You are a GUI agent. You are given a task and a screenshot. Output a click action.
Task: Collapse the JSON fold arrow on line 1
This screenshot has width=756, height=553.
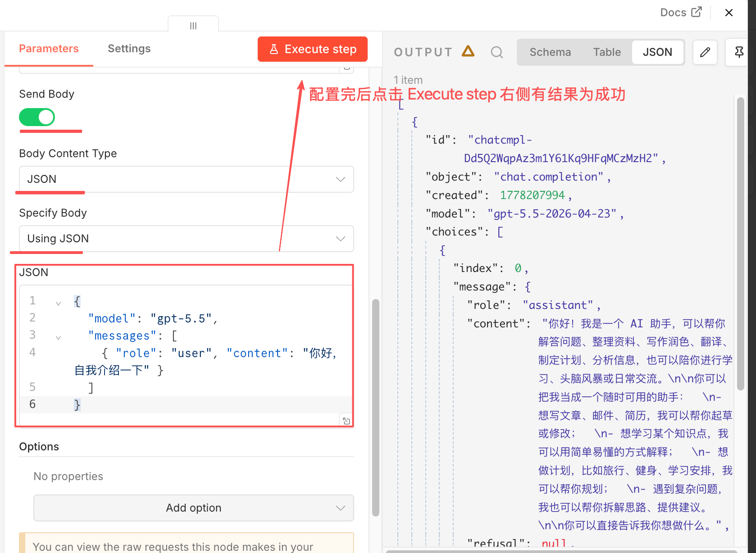click(x=58, y=303)
